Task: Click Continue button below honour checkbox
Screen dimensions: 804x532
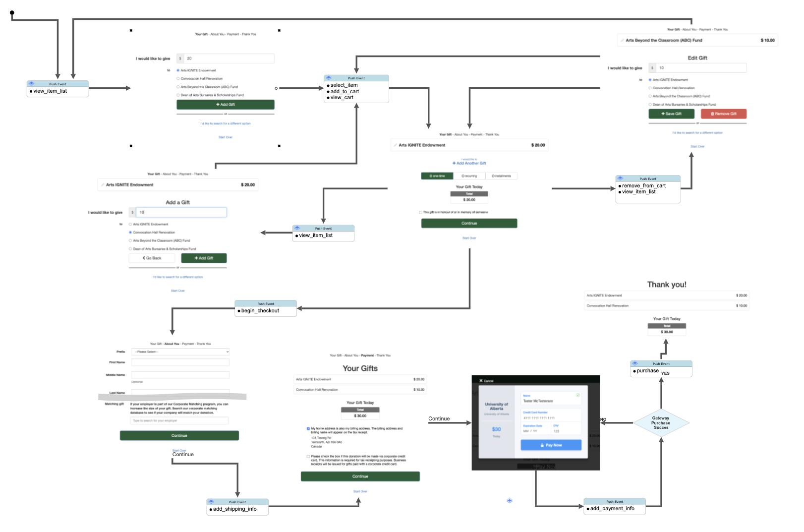Action: 469,223
